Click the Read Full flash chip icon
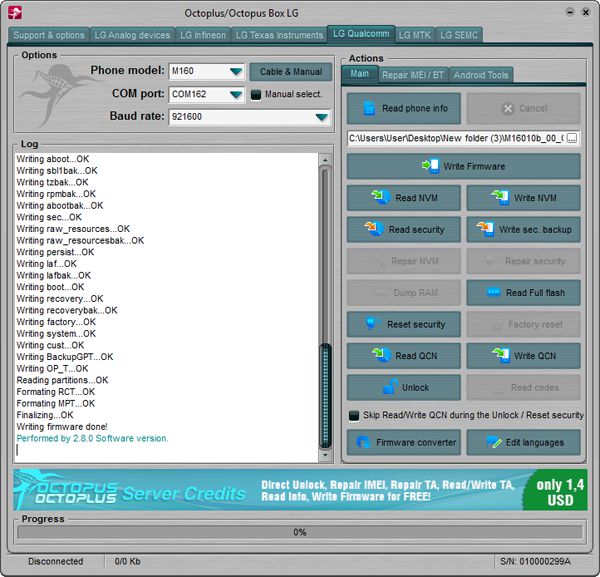The width and height of the screenshot is (600, 577). (x=493, y=293)
